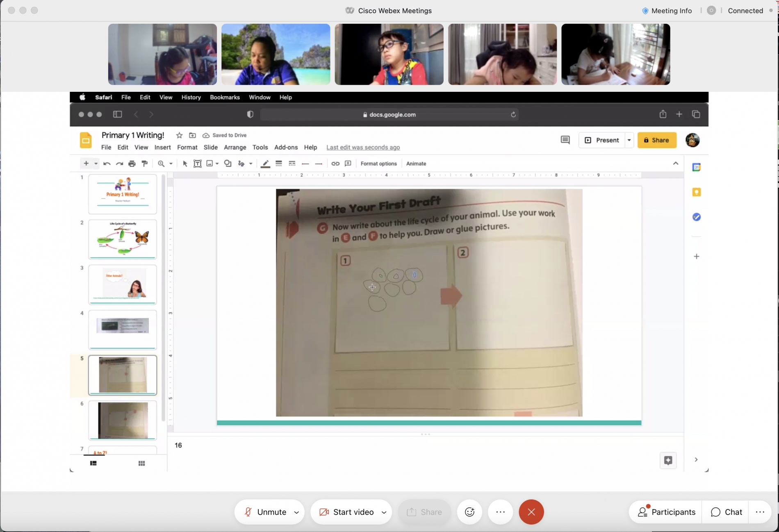Click the Add comment icon
This screenshot has height=532, width=779.
click(x=348, y=164)
